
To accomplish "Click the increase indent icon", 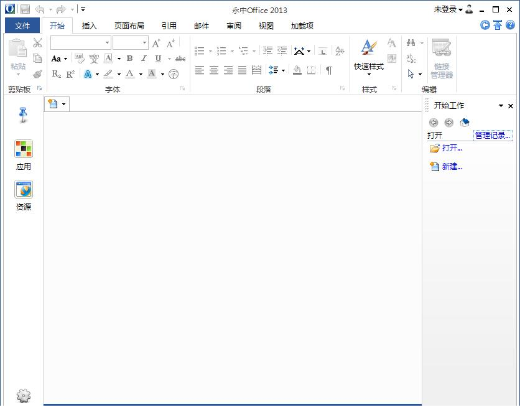I will [x=282, y=51].
